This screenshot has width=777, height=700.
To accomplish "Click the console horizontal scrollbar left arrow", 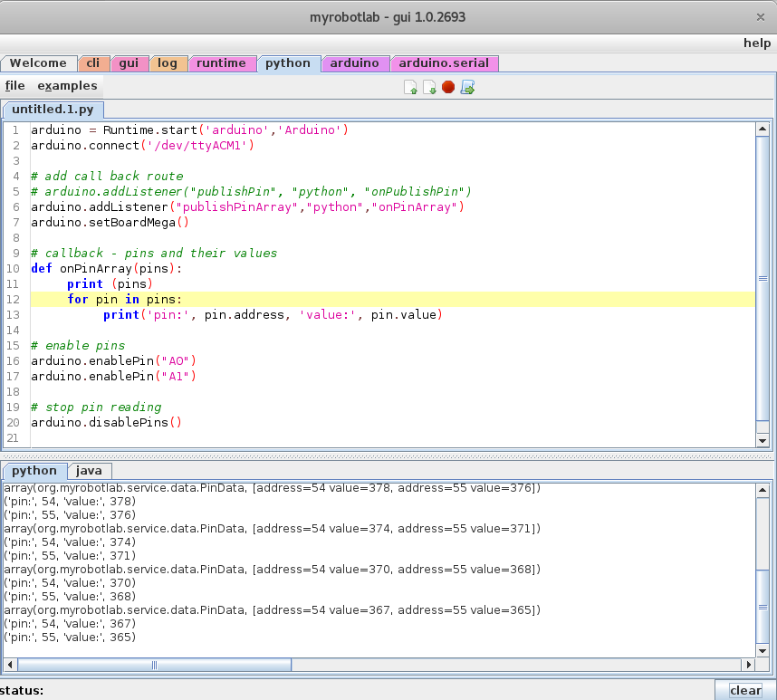I will [10, 665].
